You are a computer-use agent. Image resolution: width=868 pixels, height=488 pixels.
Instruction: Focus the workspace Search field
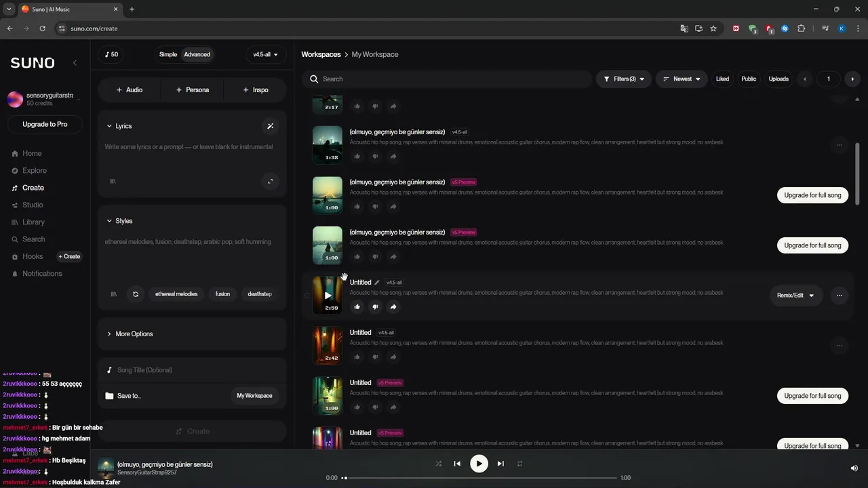coord(447,79)
